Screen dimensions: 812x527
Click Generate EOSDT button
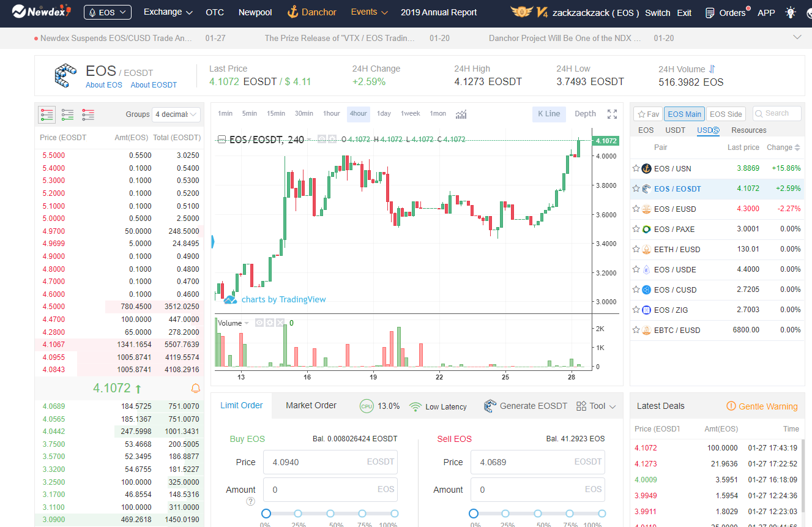pyautogui.click(x=525, y=406)
